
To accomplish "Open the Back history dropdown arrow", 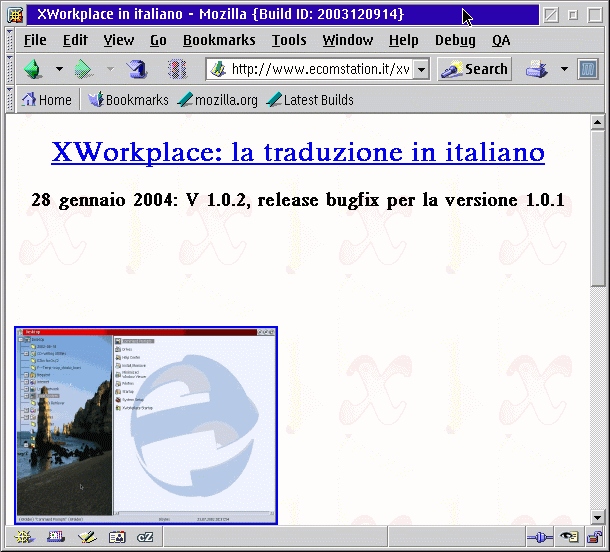I will (x=59, y=69).
